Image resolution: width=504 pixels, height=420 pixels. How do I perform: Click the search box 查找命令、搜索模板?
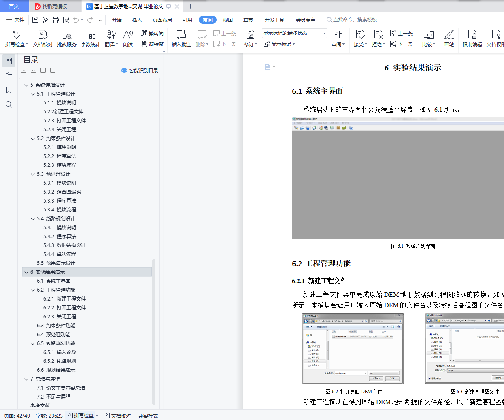(352, 20)
